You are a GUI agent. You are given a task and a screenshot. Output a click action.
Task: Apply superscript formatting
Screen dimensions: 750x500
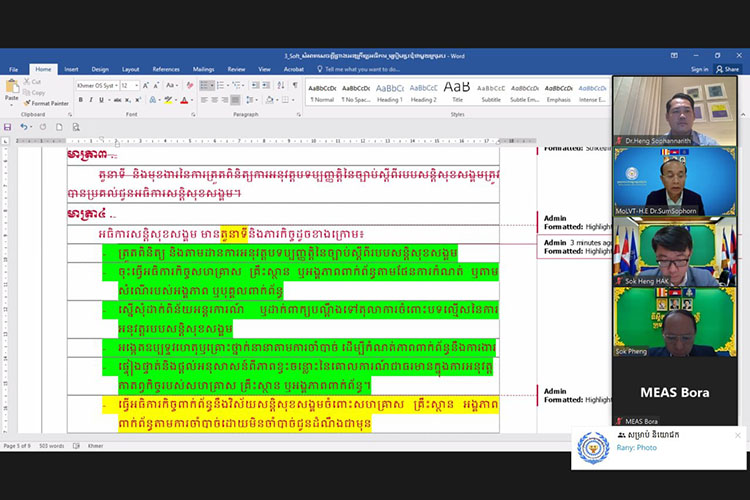[138, 100]
